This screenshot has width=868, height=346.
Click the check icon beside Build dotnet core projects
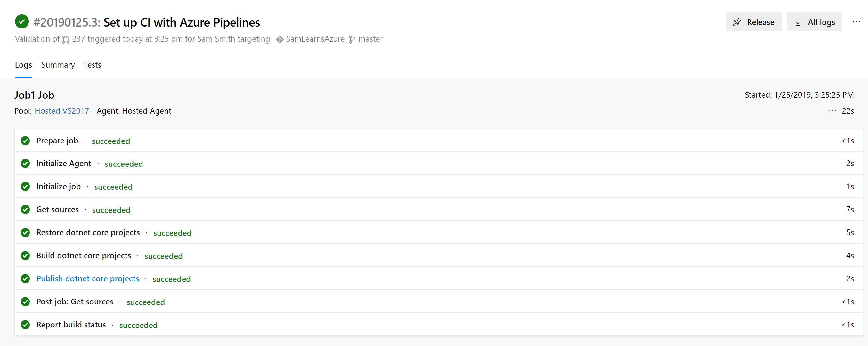25,256
